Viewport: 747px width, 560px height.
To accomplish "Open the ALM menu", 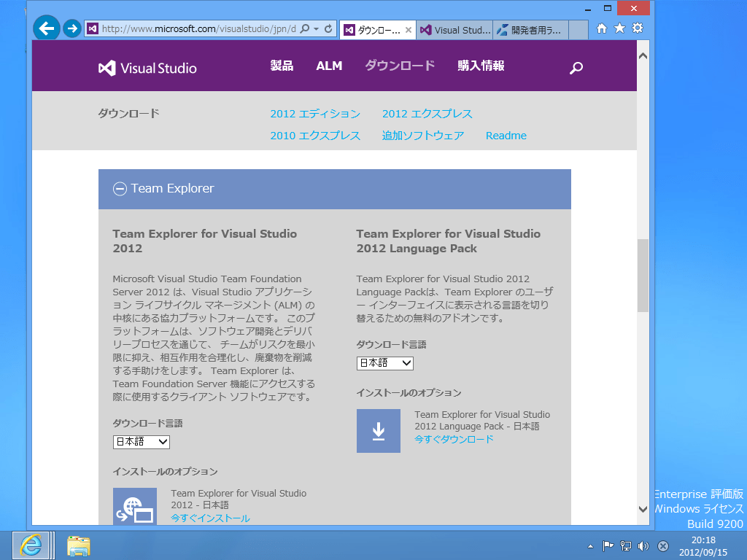I will pos(329,66).
